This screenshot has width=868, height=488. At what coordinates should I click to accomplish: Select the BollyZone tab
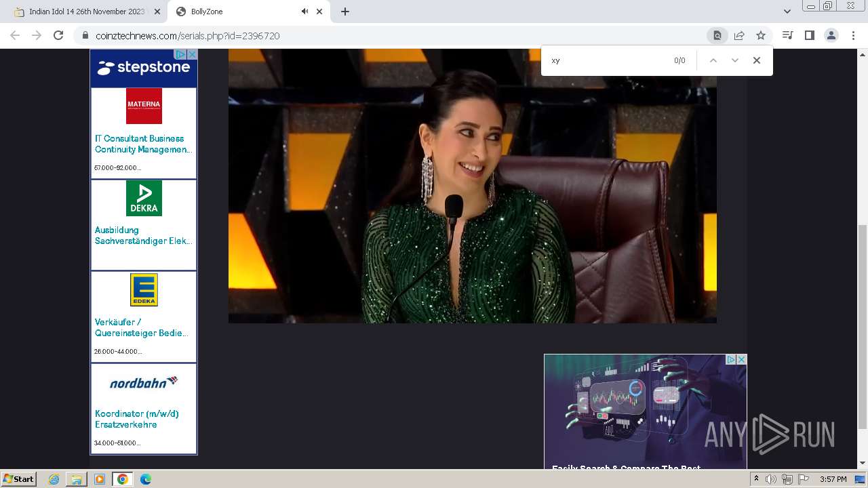click(250, 12)
